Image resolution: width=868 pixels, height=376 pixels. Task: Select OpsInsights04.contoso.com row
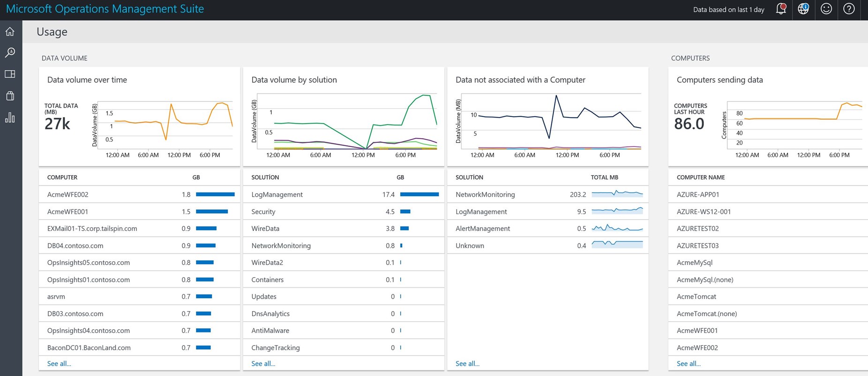tap(139, 331)
